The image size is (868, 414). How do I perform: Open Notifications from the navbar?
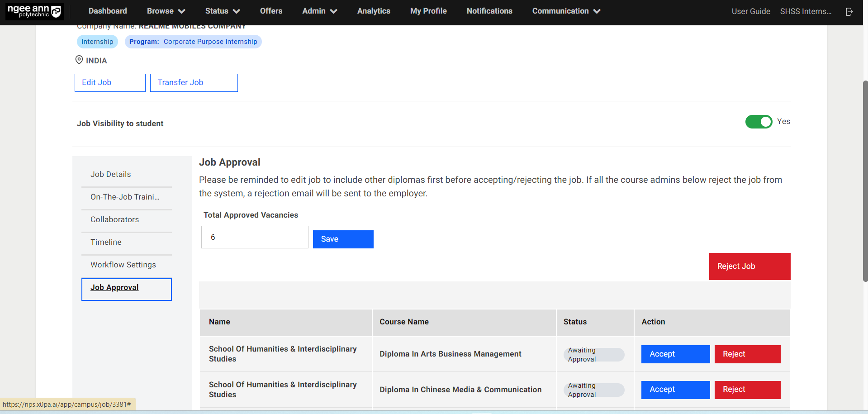[x=489, y=11]
